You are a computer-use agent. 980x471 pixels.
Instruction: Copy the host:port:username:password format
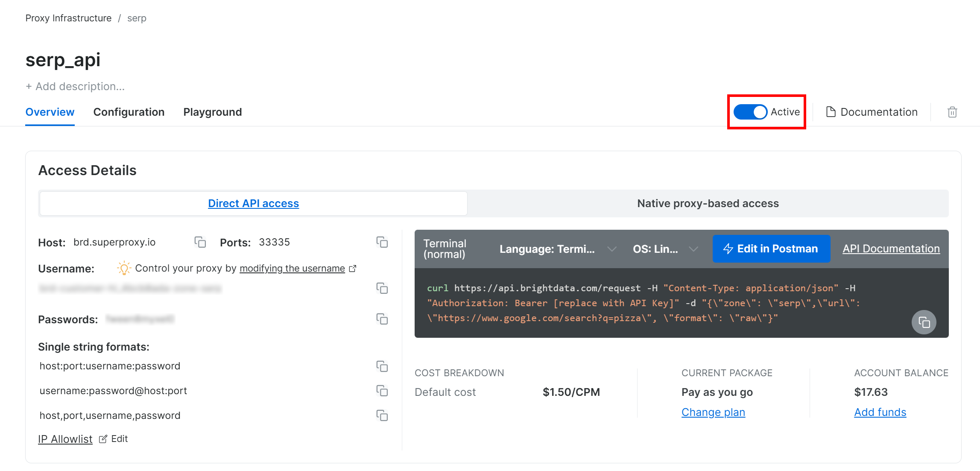point(383,366)
